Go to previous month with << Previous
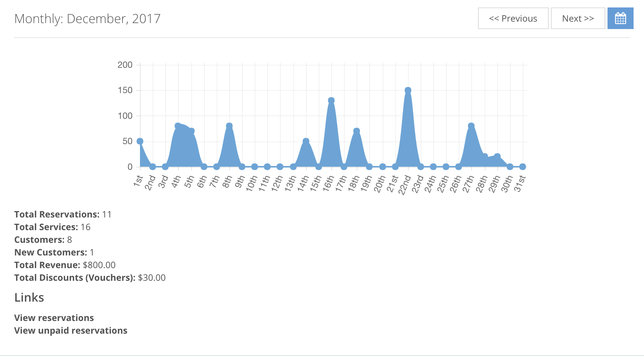 pos(513,18)
